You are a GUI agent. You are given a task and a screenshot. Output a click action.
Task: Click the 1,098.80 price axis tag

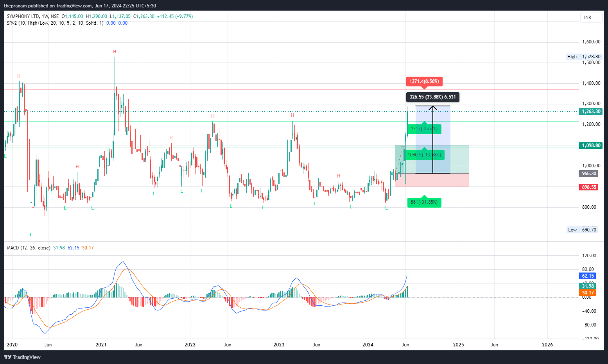[x=591, y=145]
